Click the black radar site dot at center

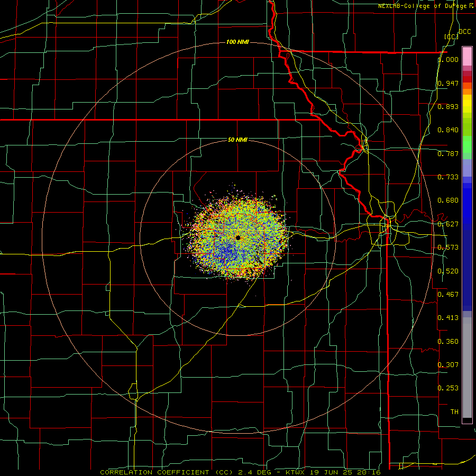238,237
